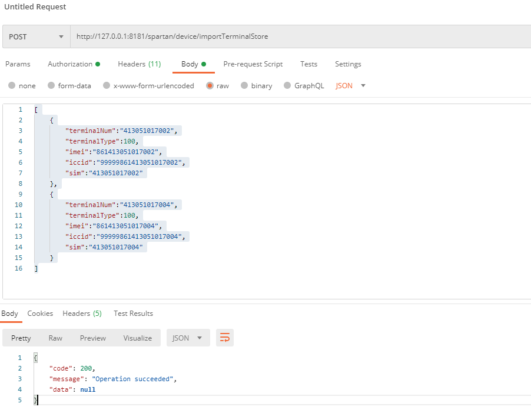Go to the Pre-request Script tab
Image resolution: width=531 pixels, height=420 pixels.
click(x=253, y=64)
